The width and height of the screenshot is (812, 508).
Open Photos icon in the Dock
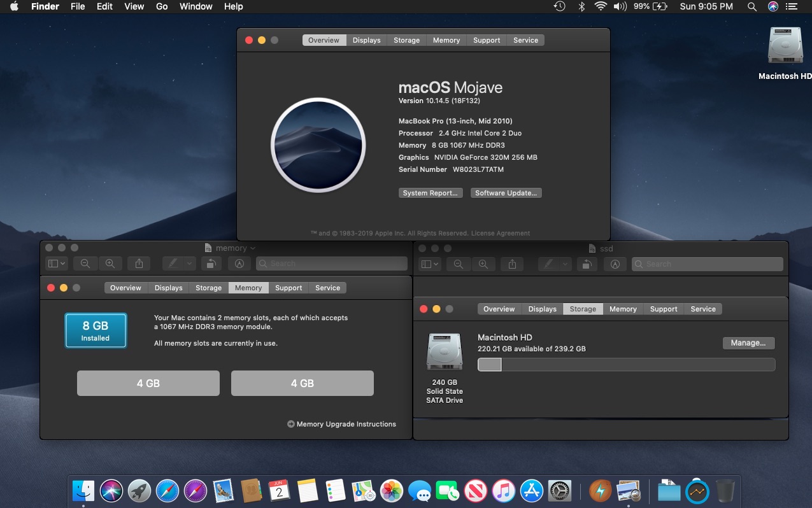click(392, 490)
